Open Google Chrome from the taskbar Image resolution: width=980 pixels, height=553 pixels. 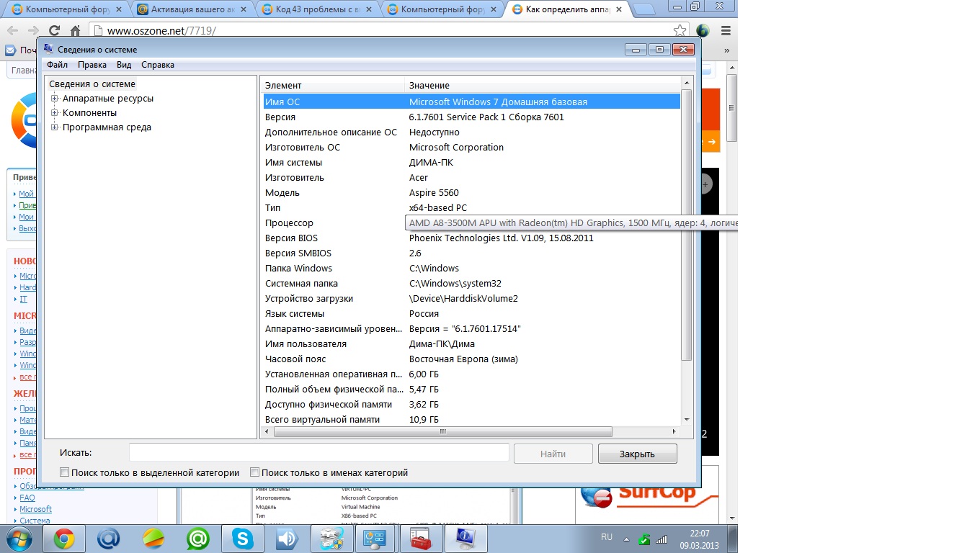click(x=64, y=539)
